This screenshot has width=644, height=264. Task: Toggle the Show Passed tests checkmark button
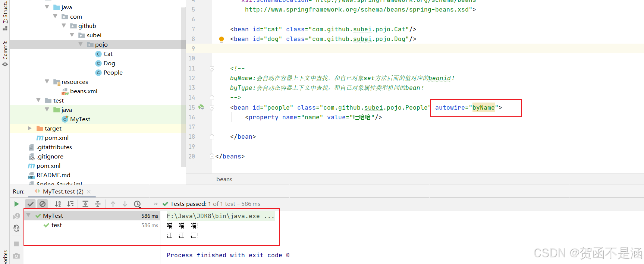tap(31, 204)
